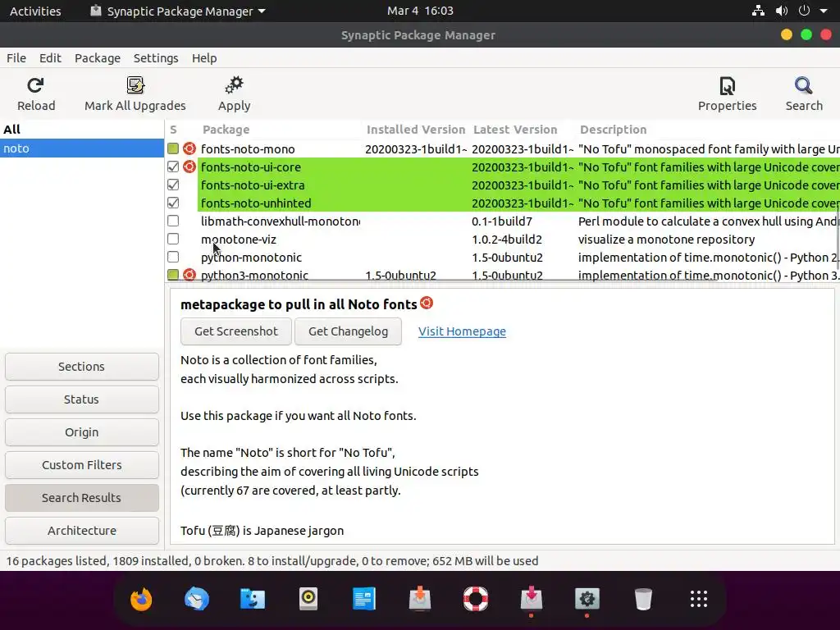Screen dimensions: 840x630
Task: Mark the monotone-viz checkbox
Action: click(172, 239)
